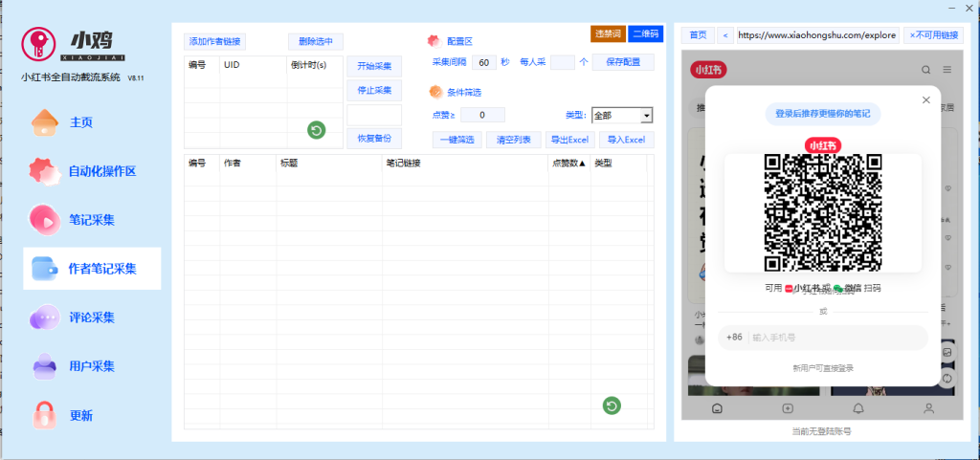Screen dimensions: 980x460
Task: Click 导出Excel button
Action: pyautogui.click(x=569, y=140)
